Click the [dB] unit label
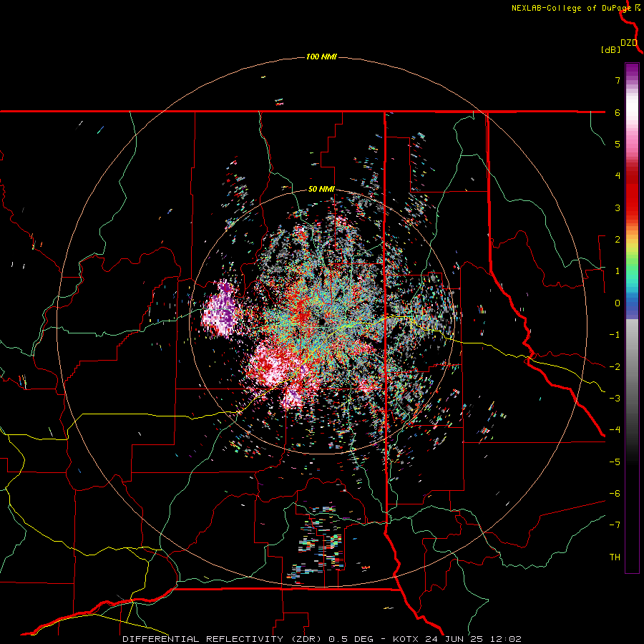The width and height of the screenshot is (644, 644). 610,49
